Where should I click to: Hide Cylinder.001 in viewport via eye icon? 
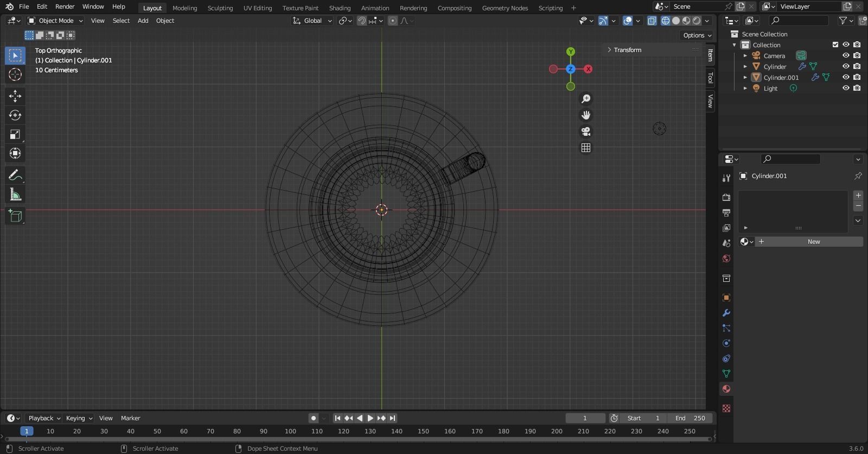point(846,77)
